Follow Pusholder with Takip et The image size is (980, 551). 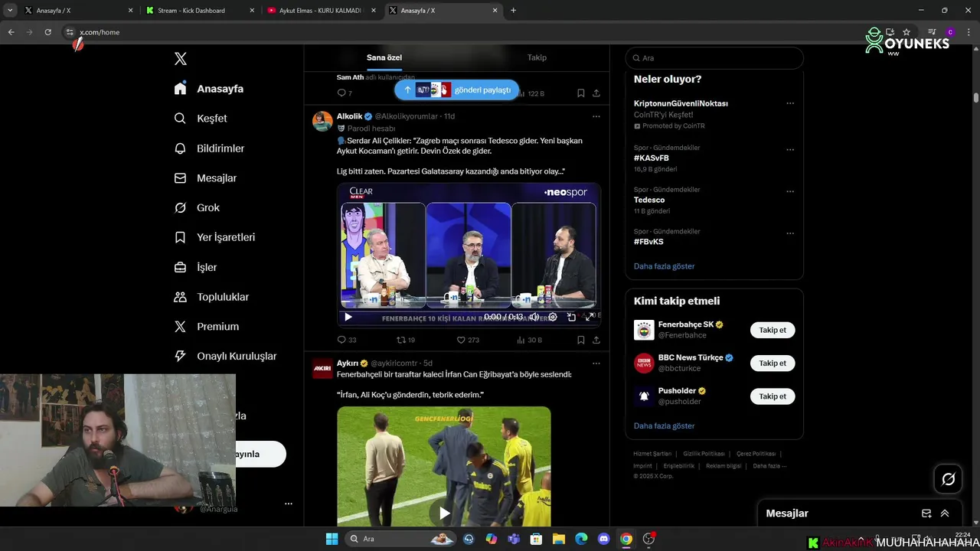(773, 396)
